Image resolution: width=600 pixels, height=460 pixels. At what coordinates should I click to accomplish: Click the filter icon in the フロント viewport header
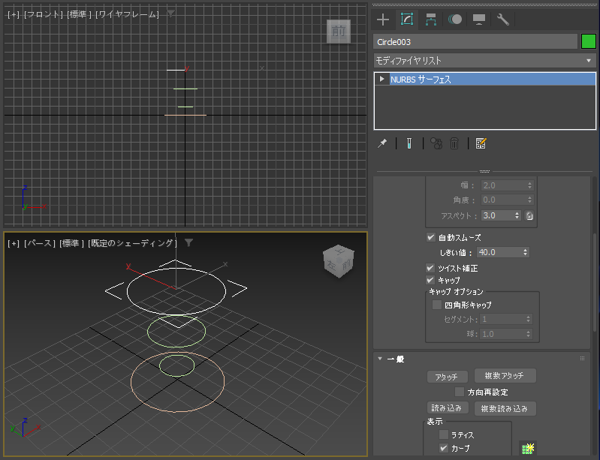point(171,14)
